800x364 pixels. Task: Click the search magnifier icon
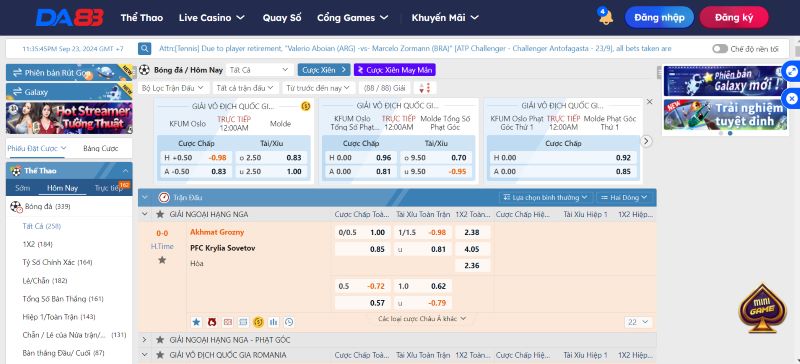pyautogui.click(x=144, y=49)
